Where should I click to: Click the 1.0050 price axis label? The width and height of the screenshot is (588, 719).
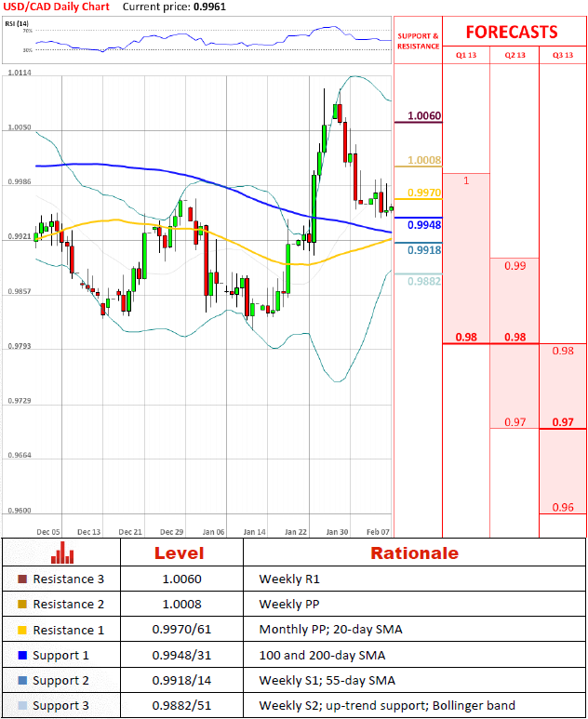20,127
